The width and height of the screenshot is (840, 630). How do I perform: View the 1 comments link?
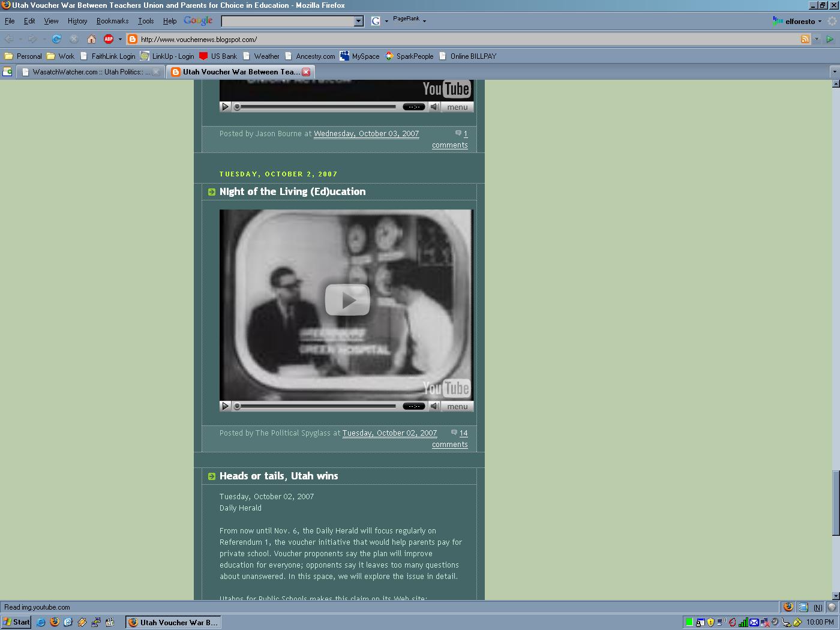tap(451, 139)
